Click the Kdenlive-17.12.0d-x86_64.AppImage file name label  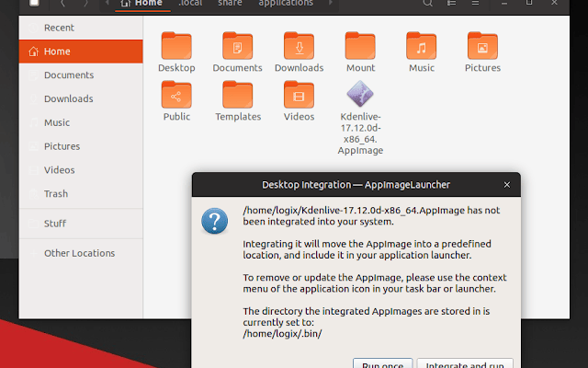click(360, 133)
